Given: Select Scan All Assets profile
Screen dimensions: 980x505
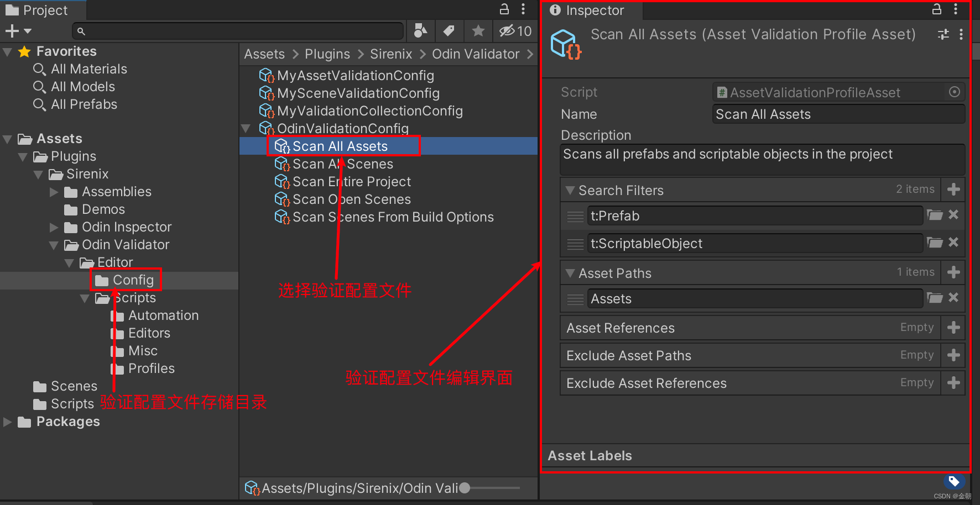Looking at the screenshot, I should 340,146.
